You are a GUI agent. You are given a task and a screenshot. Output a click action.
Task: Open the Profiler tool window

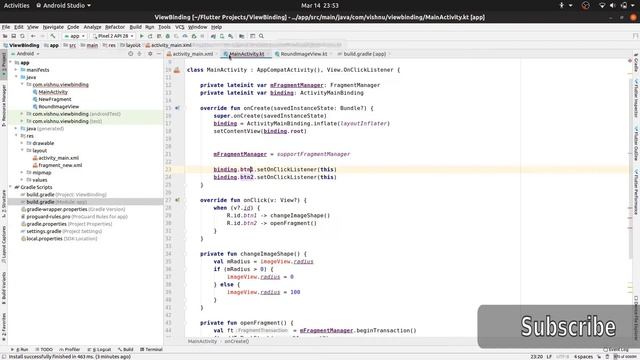(70, 349)
